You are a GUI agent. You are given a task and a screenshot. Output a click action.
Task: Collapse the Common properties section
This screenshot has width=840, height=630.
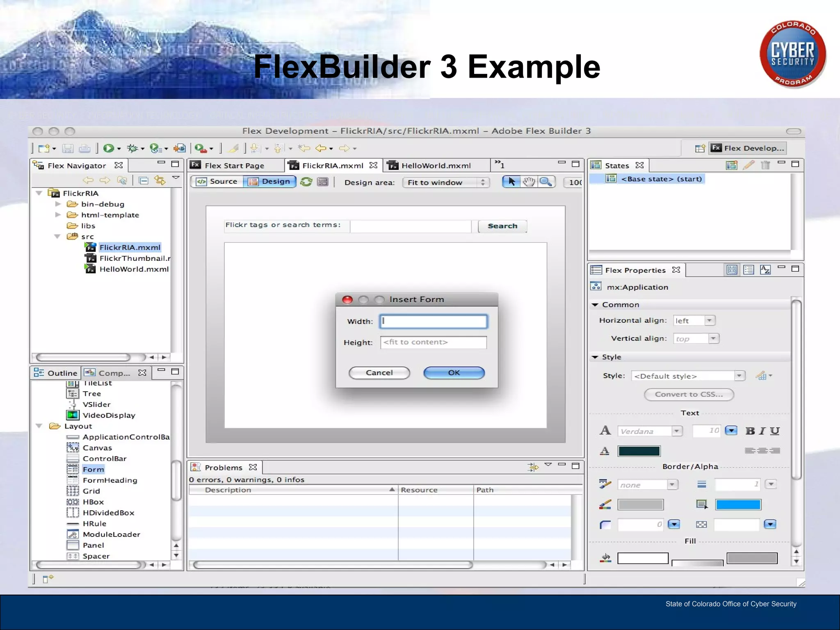[595, 305]
